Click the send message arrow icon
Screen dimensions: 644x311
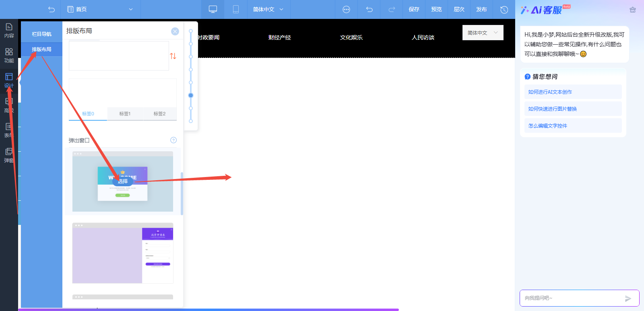628,299
